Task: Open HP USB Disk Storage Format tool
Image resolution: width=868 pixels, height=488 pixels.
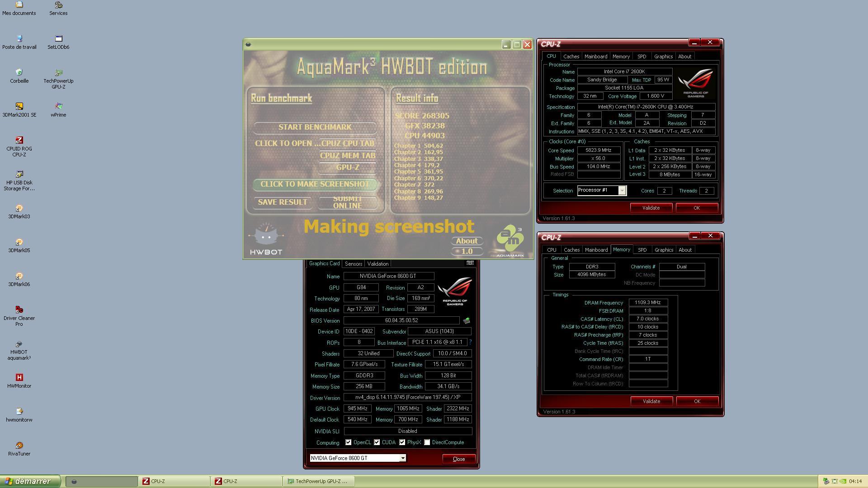Action: 19,181
